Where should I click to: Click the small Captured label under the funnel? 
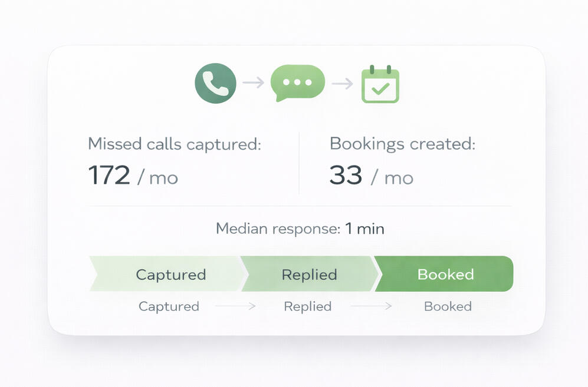click(x=169, y=306)
